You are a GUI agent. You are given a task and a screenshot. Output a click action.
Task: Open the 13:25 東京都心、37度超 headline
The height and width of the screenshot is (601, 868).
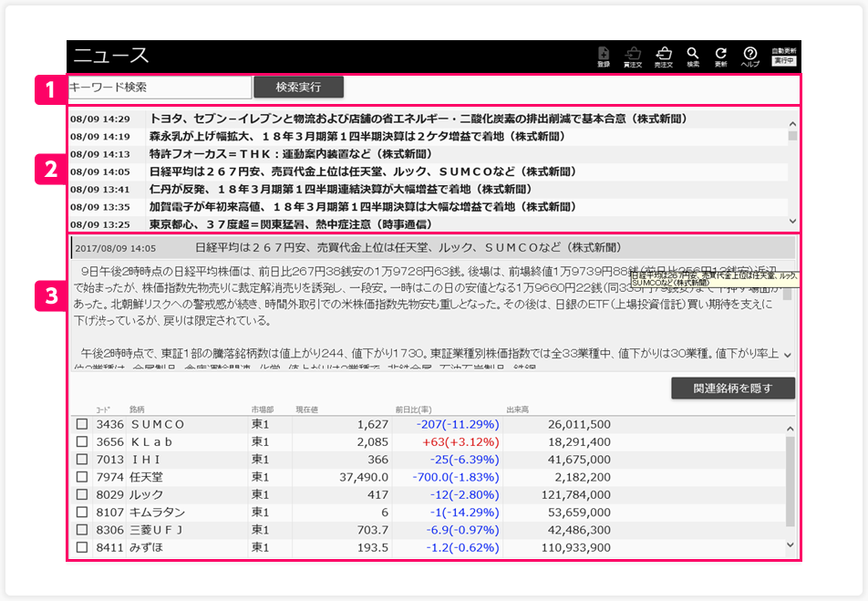tap(291, 224)
